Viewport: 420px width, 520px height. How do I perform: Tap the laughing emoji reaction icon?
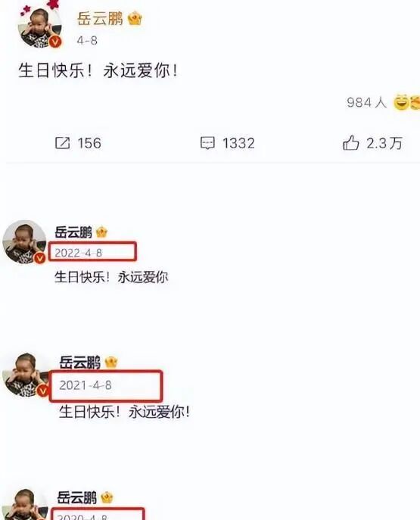[x=401, y=102]
